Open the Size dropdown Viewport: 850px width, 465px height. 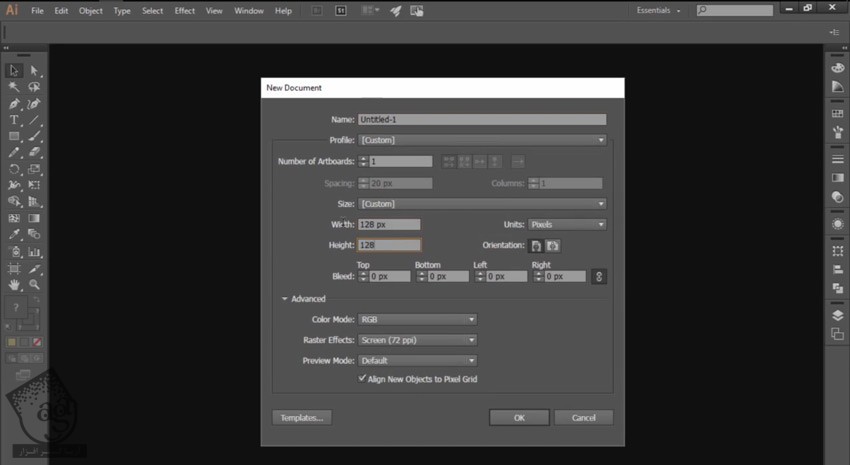482,204
